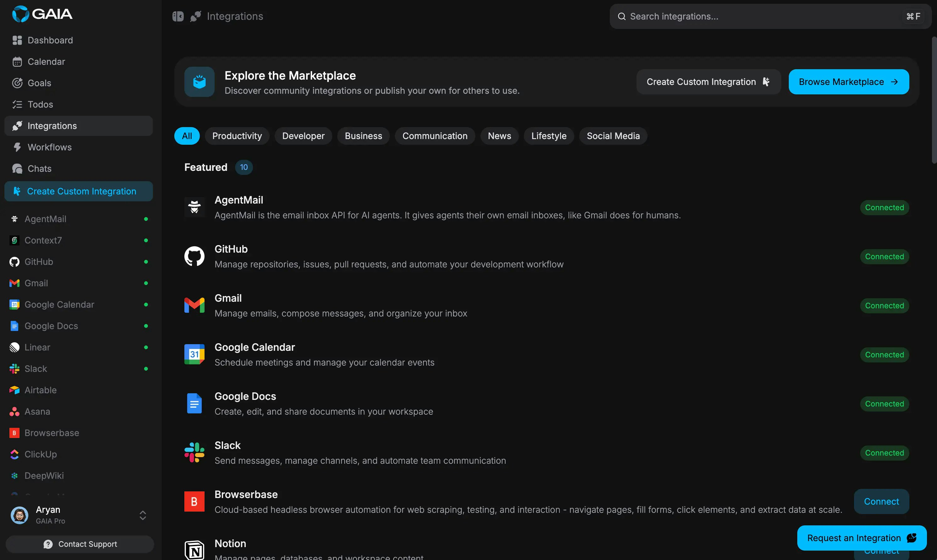Focus the Search integrations field

point(762,16)
